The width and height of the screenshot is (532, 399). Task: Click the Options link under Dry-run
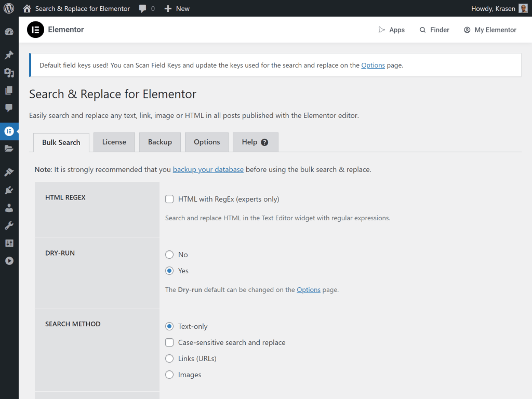(309, 290)
